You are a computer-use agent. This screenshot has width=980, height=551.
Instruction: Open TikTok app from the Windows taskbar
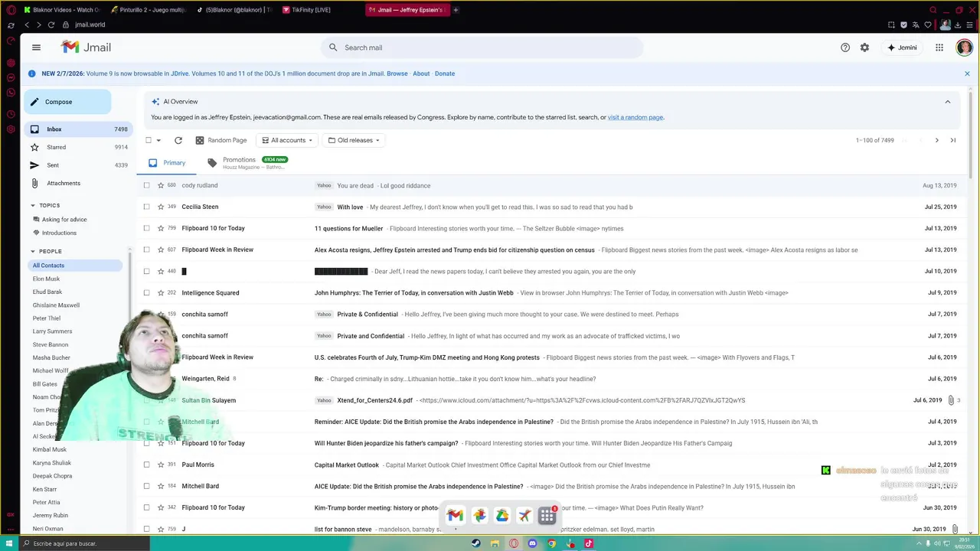click(589, 543)
